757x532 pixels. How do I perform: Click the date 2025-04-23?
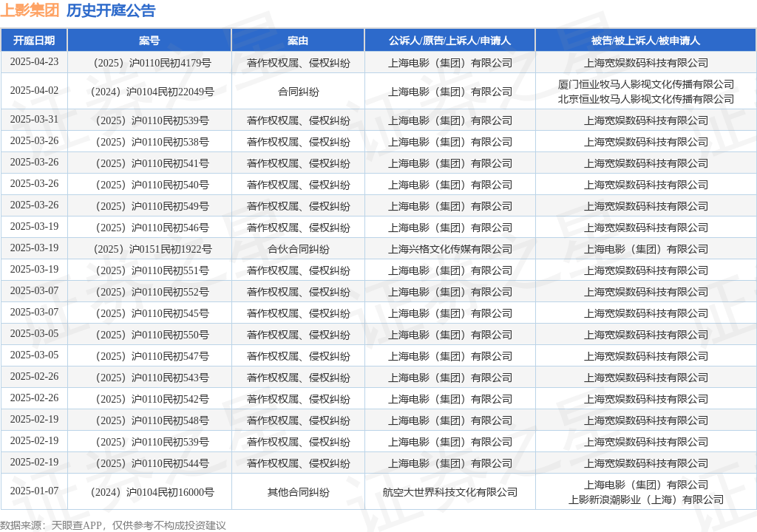[x=34, y=62]
